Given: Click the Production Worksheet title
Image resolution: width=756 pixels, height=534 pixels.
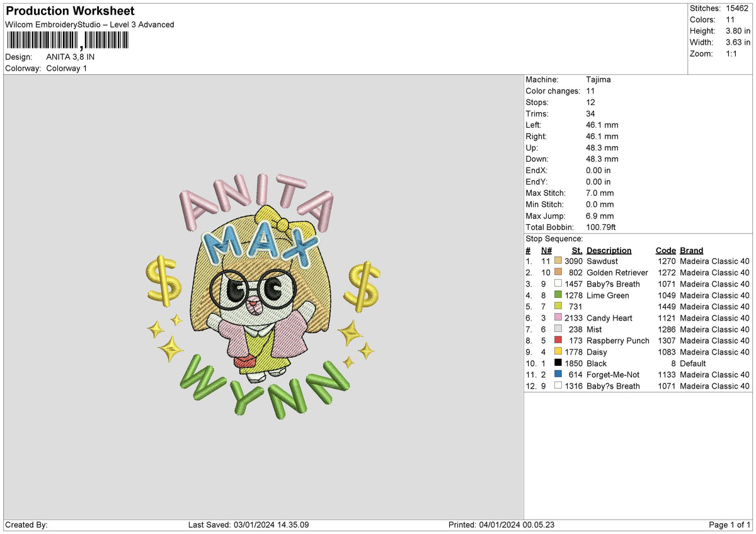Looking at the screenshot, I should coord(70,11).
